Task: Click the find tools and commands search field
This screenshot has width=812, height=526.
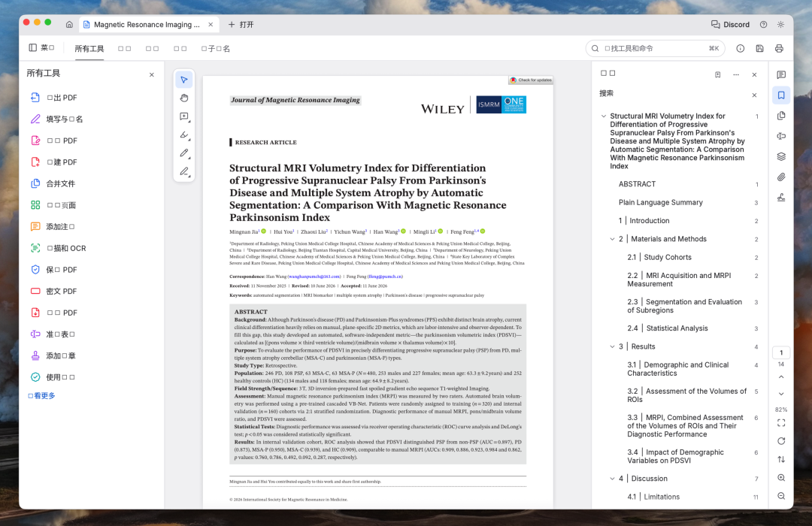Action: (x=655, y=48)
